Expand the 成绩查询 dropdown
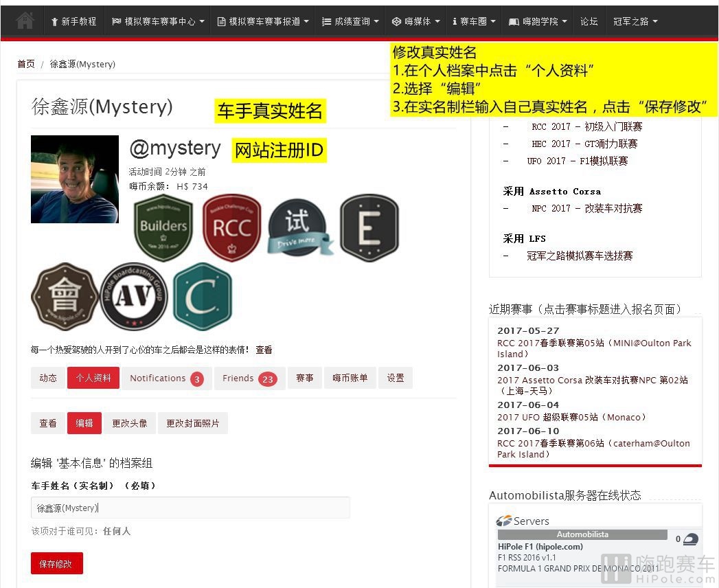 pyautogui.click(x=350, y=21)
